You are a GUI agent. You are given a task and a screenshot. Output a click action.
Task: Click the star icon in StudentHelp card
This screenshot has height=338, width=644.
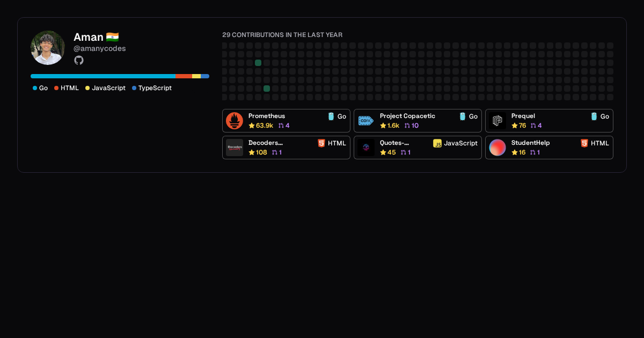tap(515, 152)
